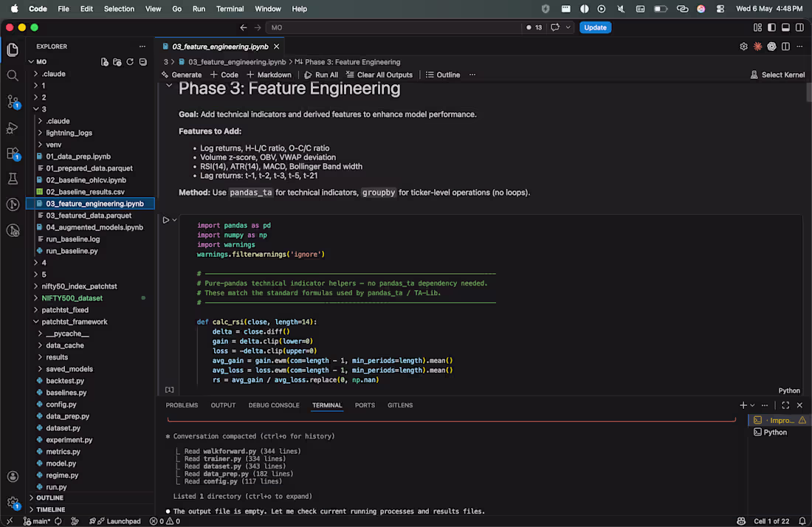Click the command center search field

coord(393,27)
